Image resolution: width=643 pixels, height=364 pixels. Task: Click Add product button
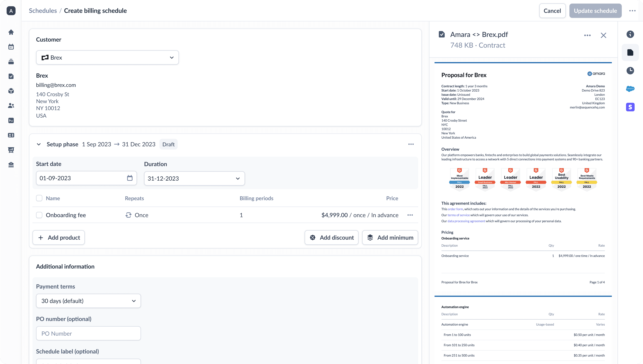tap(59, 237)
